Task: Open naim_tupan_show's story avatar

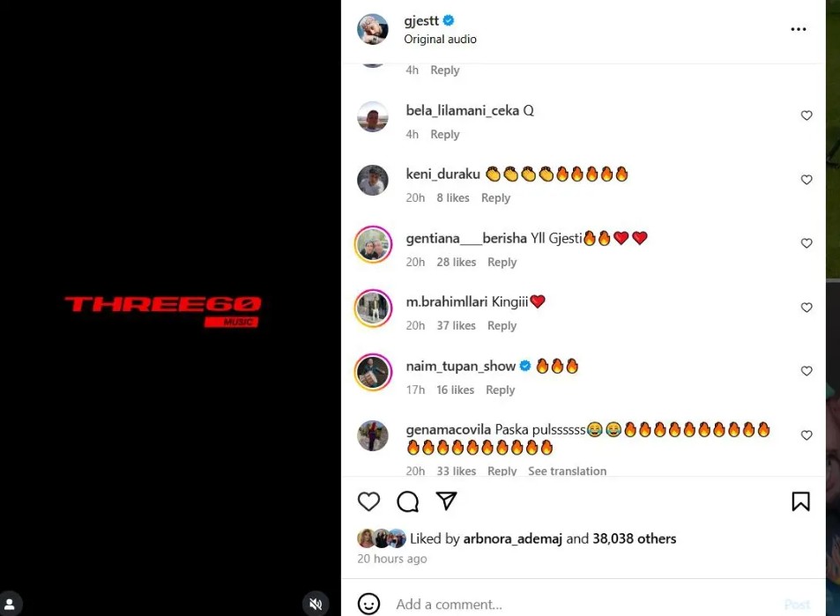Action: coord(374,372)
